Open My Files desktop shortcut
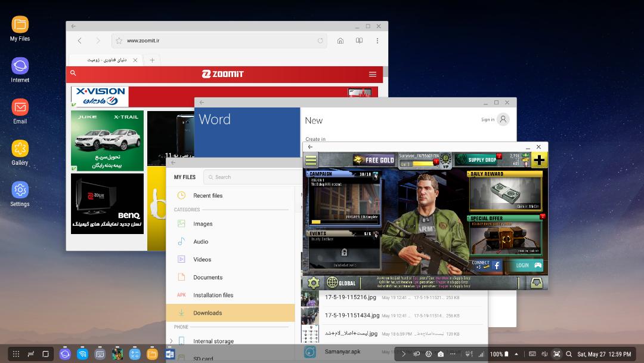Screen dimensions: 644x363 (x=20, y=29)
